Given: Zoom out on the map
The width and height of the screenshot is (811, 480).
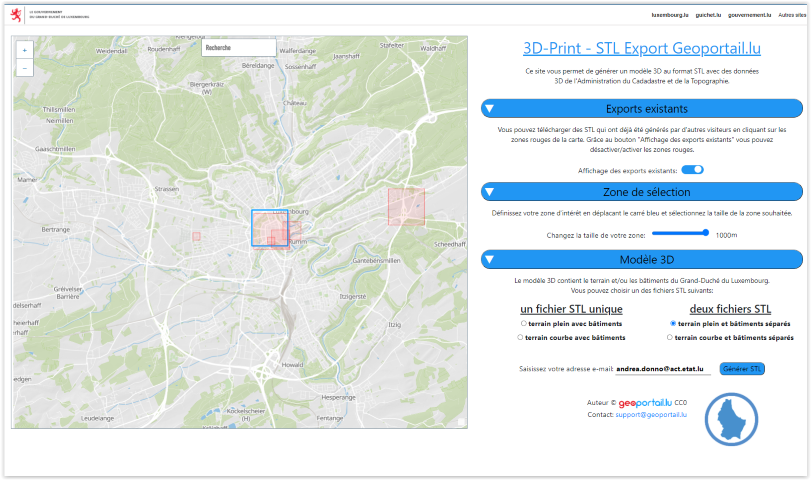Looking at the screenshot, I should (x=25, y=68).
